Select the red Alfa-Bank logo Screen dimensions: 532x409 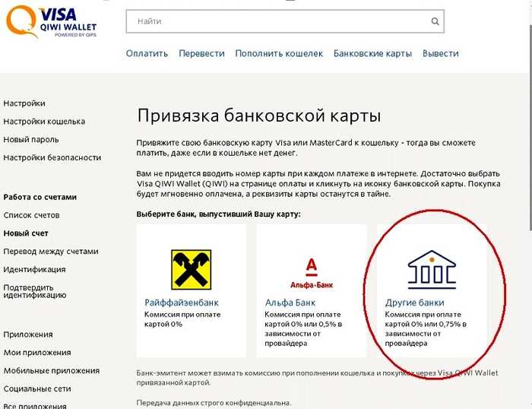(x=312, y=273)
